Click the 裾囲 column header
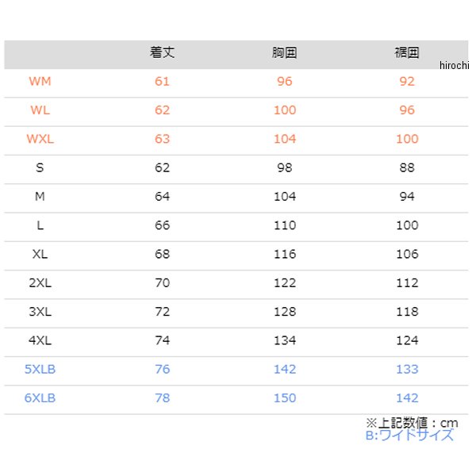 click(x=406, y=54)
